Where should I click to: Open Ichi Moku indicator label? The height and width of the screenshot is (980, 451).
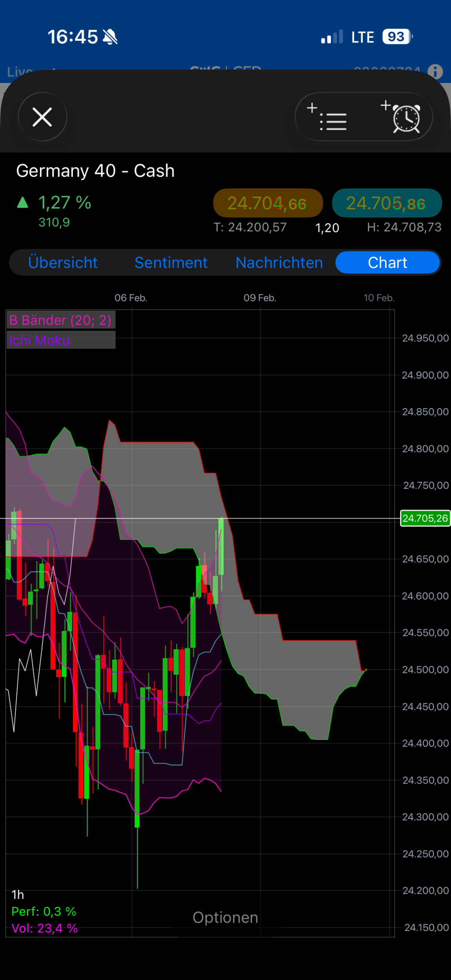pyautogui.click(x=40, y=340)
